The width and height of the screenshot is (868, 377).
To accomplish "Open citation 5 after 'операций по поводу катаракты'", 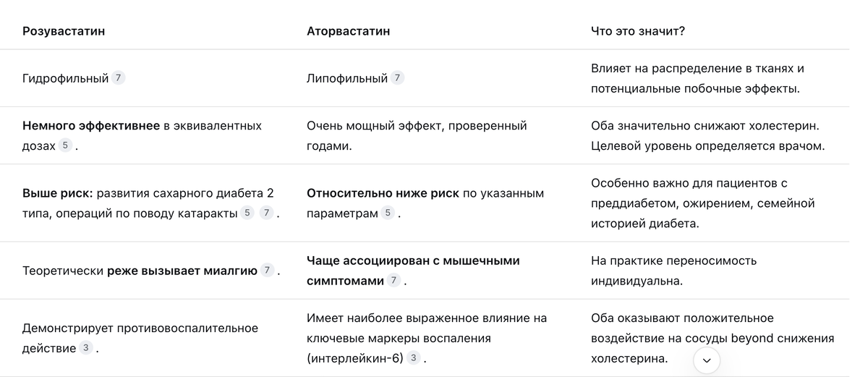I will [x=247, y=213].
